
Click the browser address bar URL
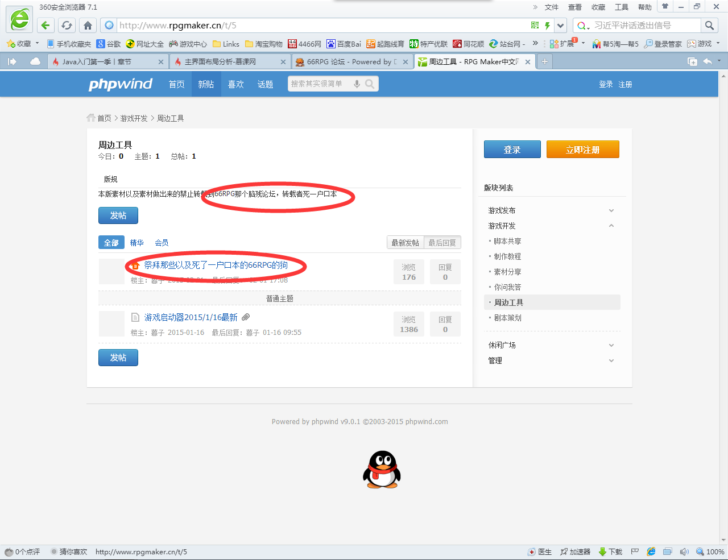[x=178, y=25]
